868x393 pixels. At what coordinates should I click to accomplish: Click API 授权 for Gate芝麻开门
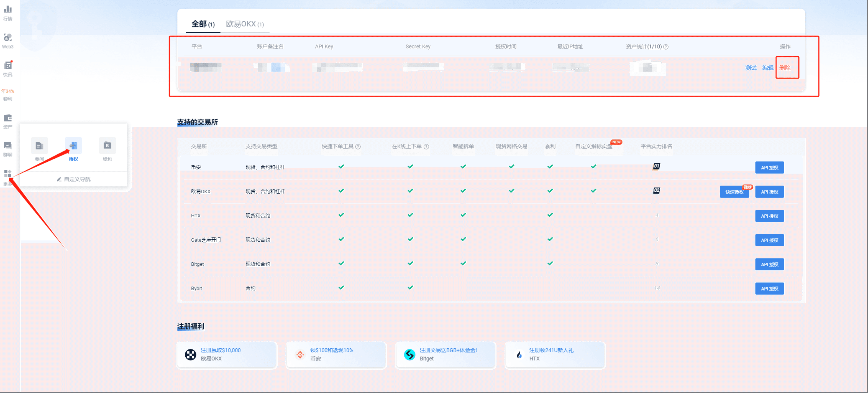tap(770, 240)
